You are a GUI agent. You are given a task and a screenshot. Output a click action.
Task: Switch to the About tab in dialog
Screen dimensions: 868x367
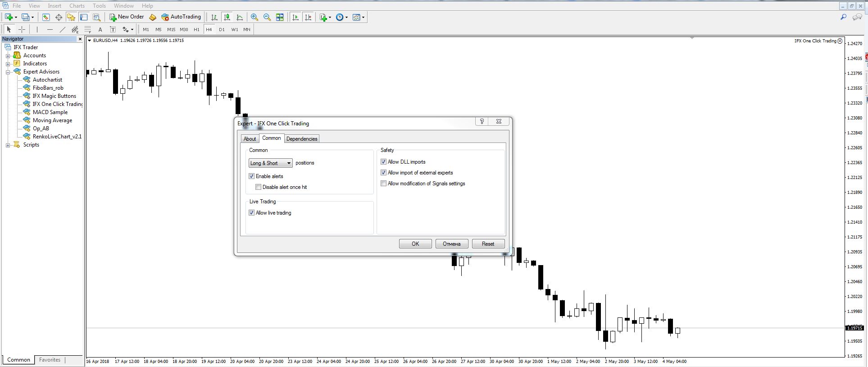[x=250, y=139]
